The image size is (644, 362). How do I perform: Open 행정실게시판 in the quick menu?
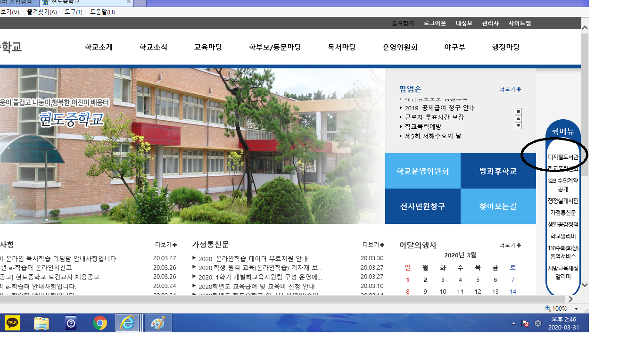pos(563,201)
